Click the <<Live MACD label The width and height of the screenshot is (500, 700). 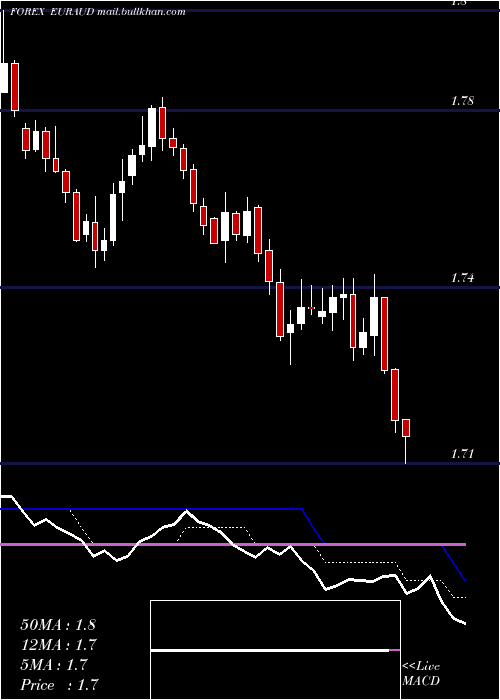421,674
